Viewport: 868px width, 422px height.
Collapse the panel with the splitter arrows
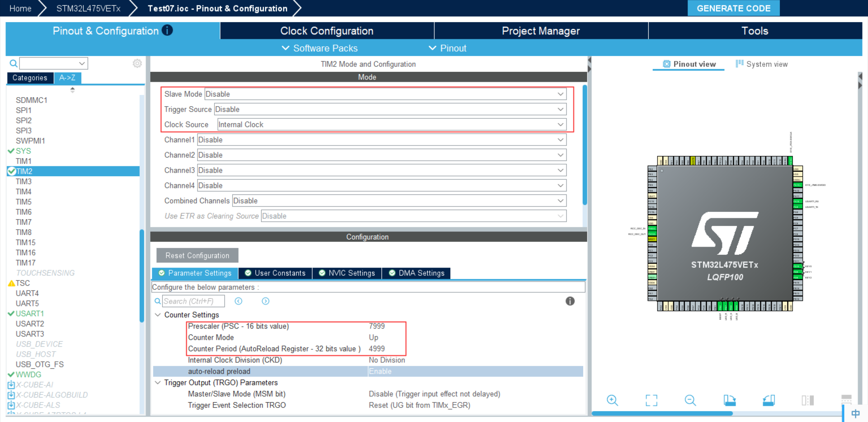pyautogui.click(x=589, y=65)
